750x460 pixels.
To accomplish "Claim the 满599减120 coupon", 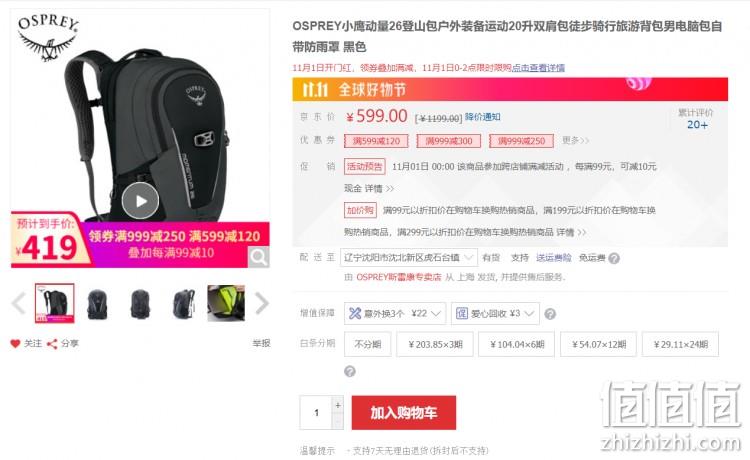I will point(376,141).
